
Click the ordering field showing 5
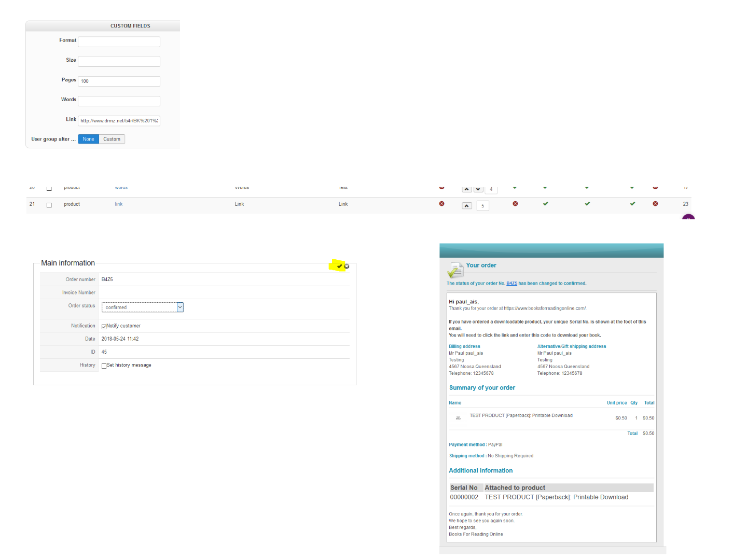click(x=482, y=206)
